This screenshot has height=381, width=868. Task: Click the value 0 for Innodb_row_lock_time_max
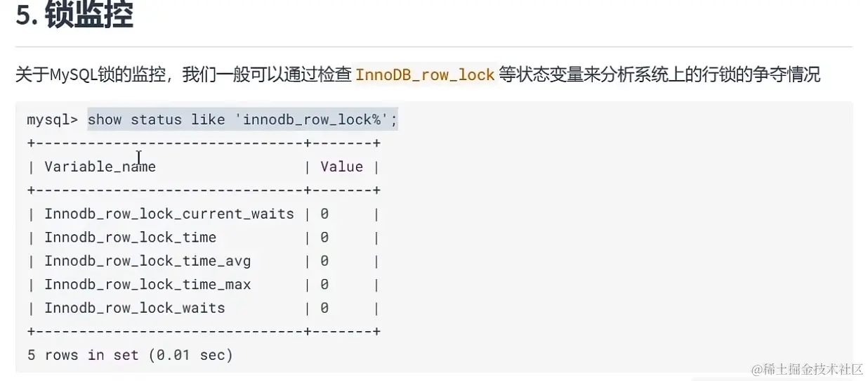tap(324, 285)
